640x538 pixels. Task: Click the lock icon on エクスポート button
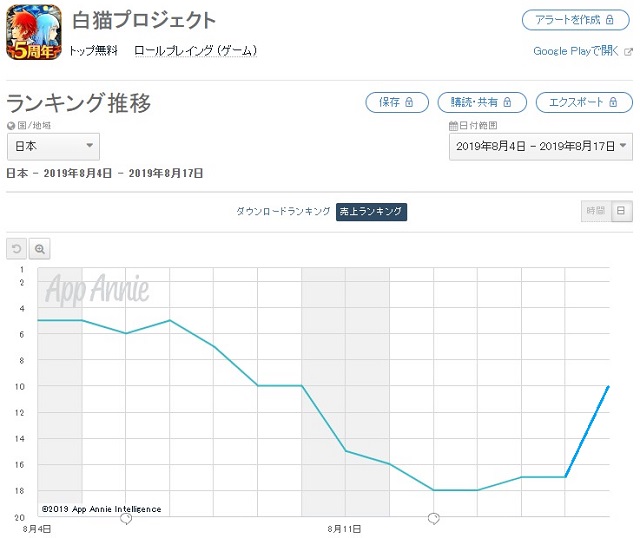[x=613, y=102]
